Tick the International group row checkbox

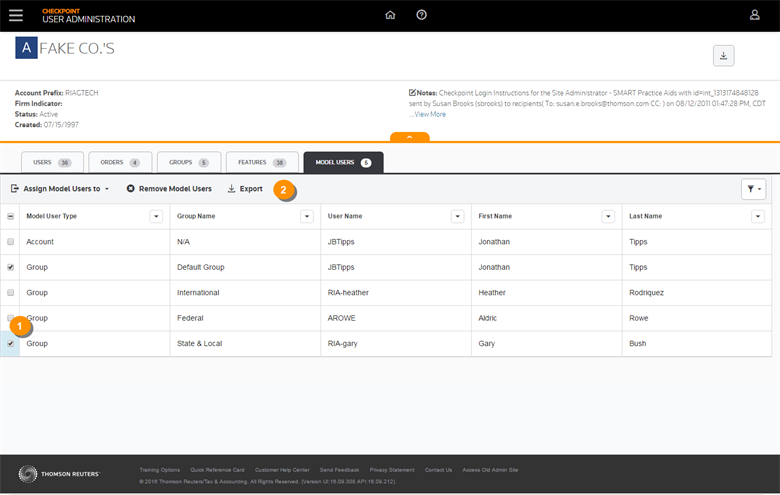[x=11, y=293]
